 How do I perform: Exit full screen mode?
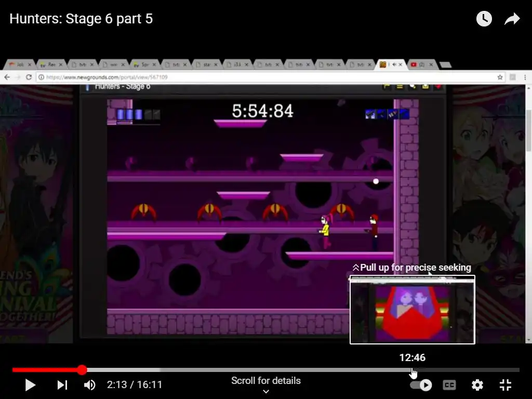pos(505,385)
